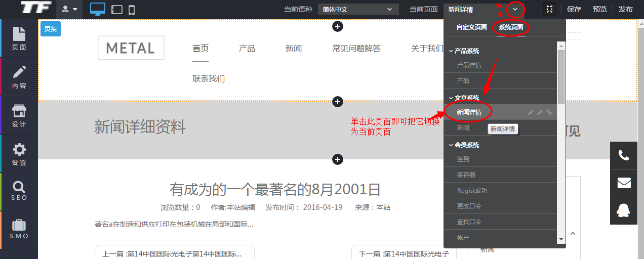Switch to desktop monitor preview mode

click(x=97, y=9)
